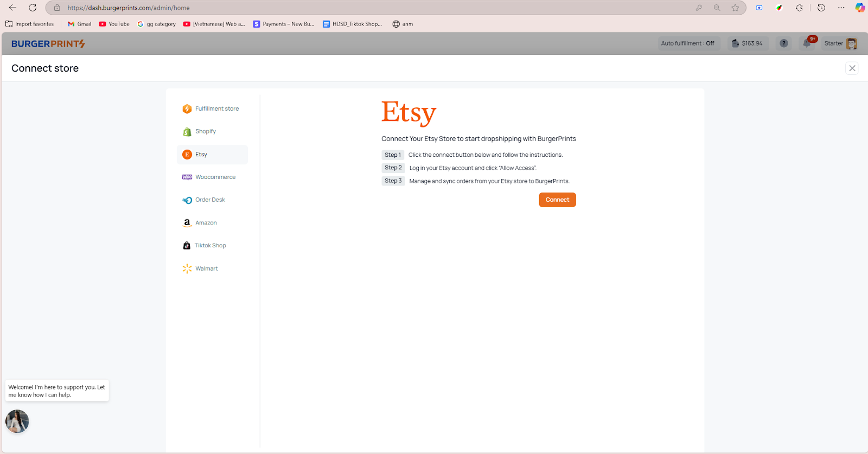868x454 pixels.
Task: Launch Copilot from the browser toolbar
Action: [x=860, y=8]
